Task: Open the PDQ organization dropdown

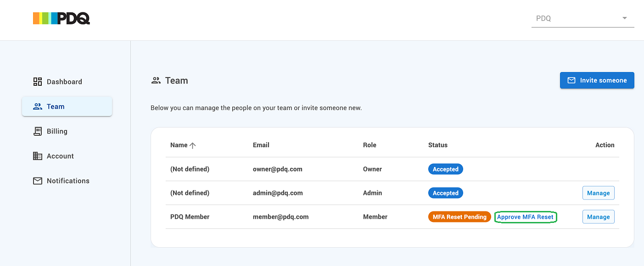Action: [x=582, y=18]
